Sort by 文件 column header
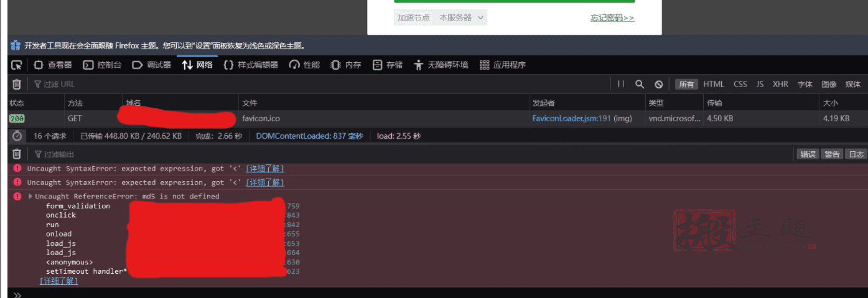This screenshot has height=298, width=868. click(383, 103)
